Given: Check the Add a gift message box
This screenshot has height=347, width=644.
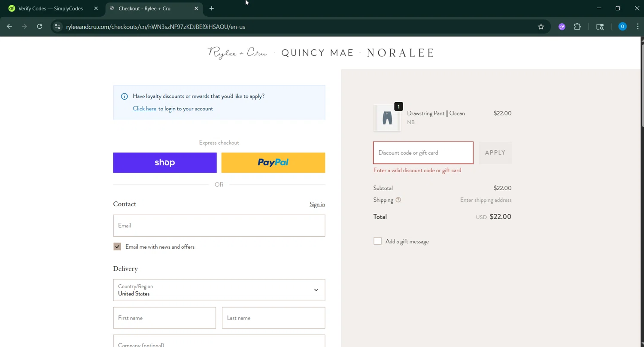Looking at the screenshot, I should click(377, 241).
